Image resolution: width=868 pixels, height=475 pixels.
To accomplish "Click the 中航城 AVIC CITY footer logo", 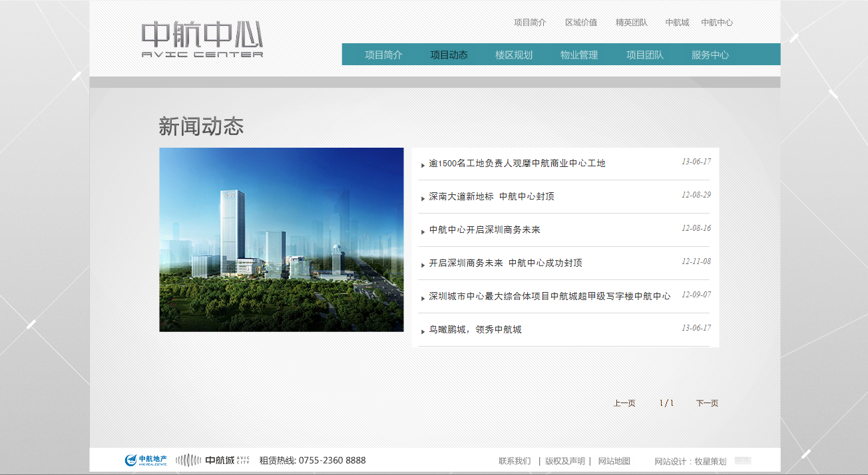I will [x=212, y=460].
